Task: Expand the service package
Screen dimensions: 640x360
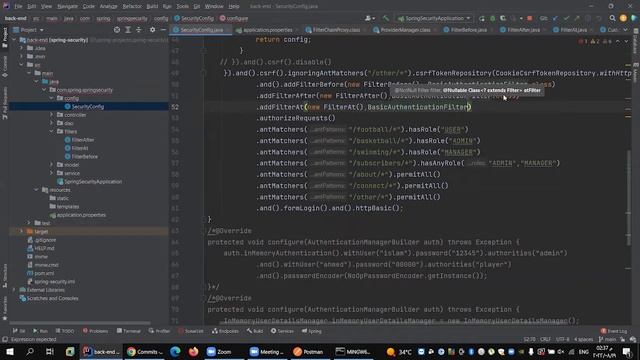Action: [x=52, y=173]
